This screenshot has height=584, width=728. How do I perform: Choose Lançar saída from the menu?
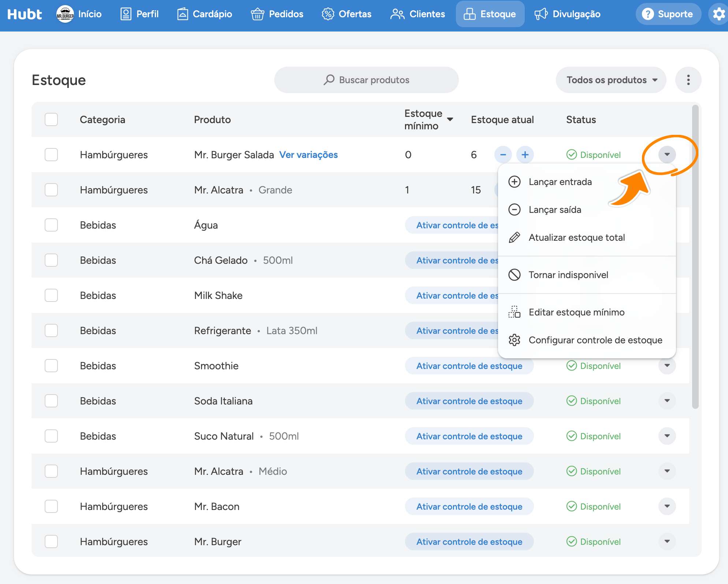587,210
